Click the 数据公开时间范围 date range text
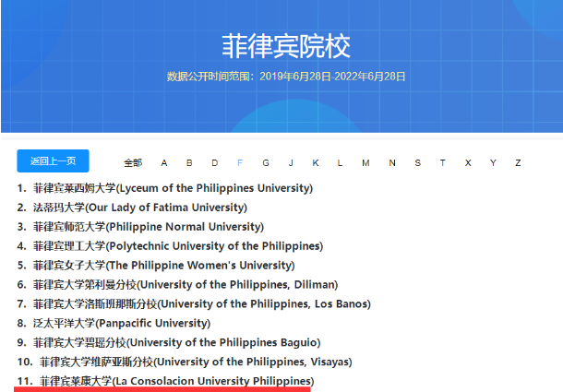This screenshot has width=563, height=392. point(286,77)
